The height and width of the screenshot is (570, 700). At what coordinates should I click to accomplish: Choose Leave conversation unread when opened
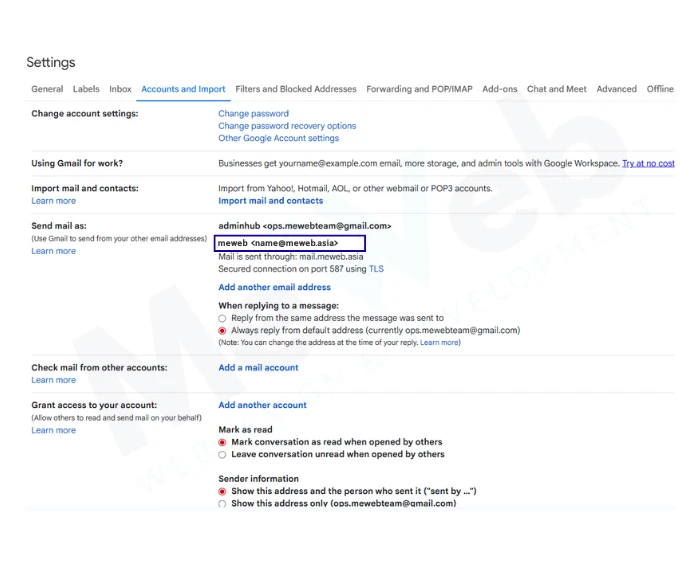(x=222, y=454)
